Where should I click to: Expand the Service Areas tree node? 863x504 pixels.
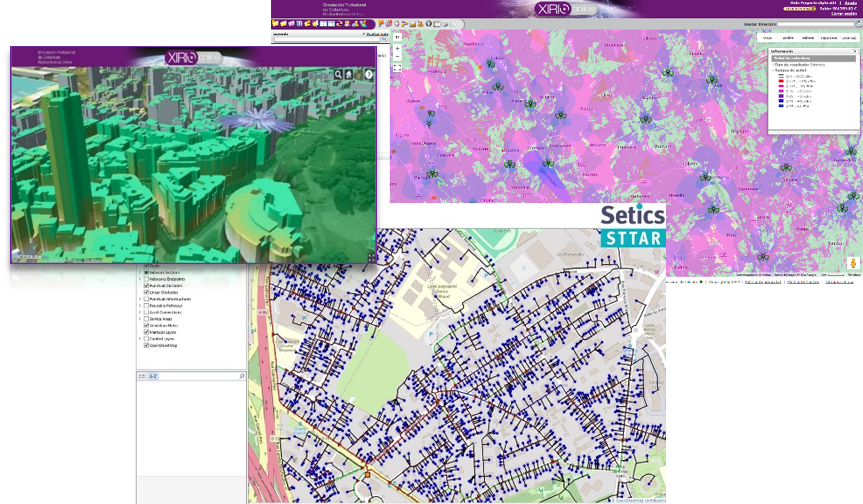140,319
